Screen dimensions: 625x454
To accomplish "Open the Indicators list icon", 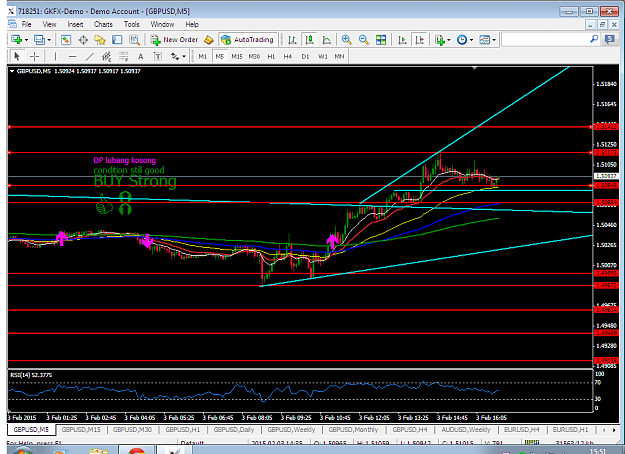I will pyautogui.click(x=440, y=40).
